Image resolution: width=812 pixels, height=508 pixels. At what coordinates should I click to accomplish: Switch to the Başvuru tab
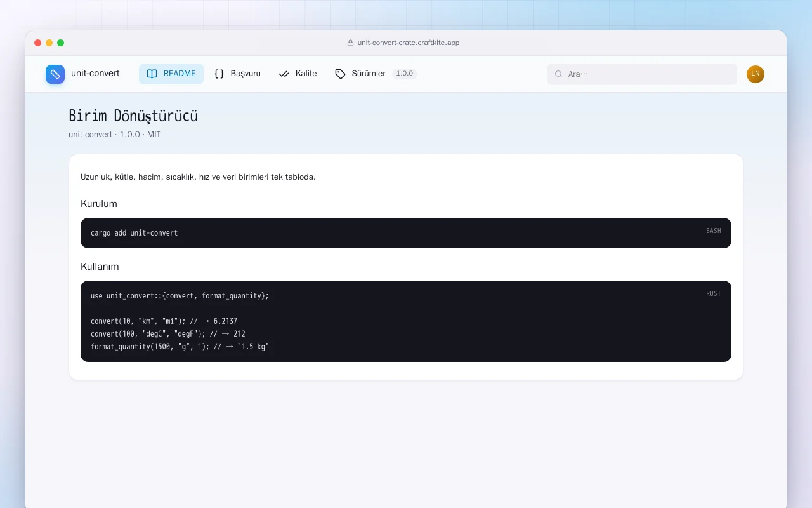237,74
